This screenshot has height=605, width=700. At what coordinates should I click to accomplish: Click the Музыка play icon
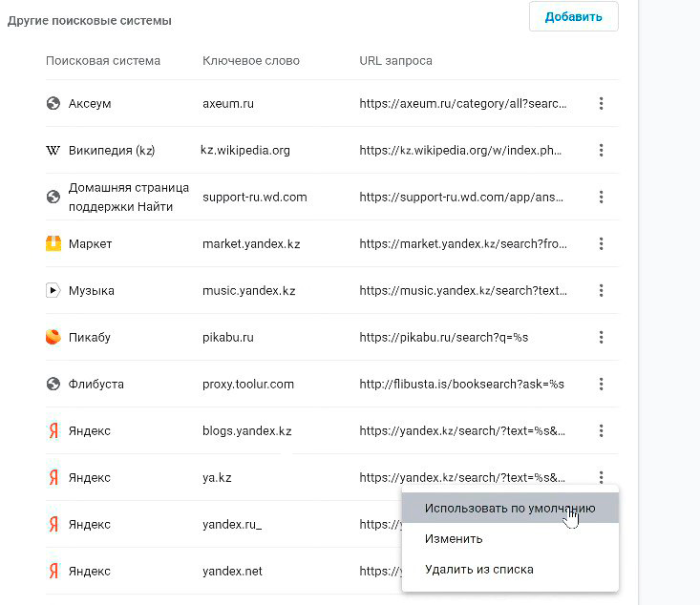[53, 290]
